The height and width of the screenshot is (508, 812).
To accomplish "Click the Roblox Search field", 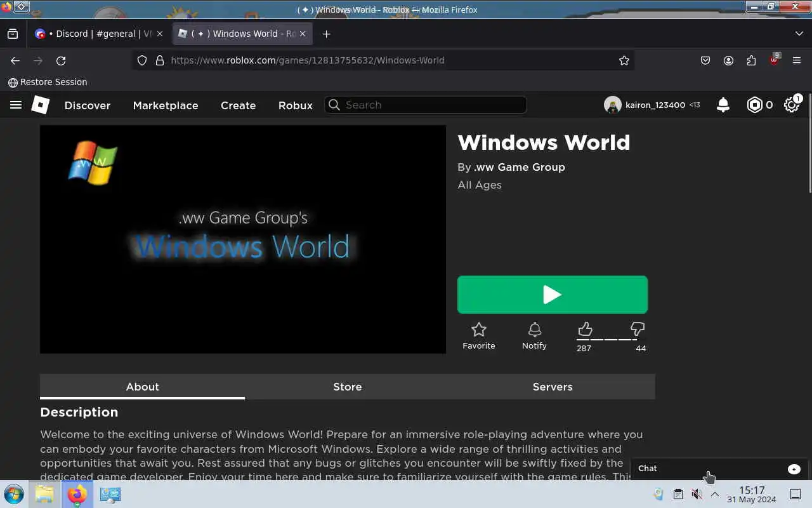I will pos(426,105).
